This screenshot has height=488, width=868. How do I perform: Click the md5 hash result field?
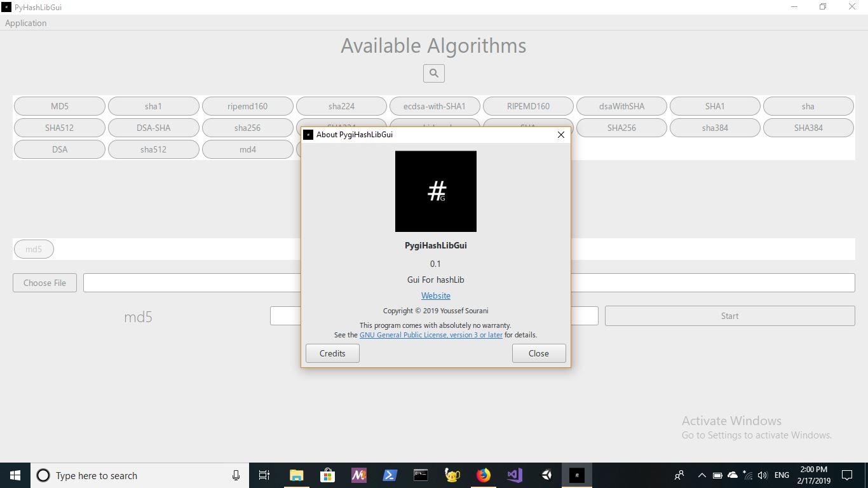tap(434, 316)
